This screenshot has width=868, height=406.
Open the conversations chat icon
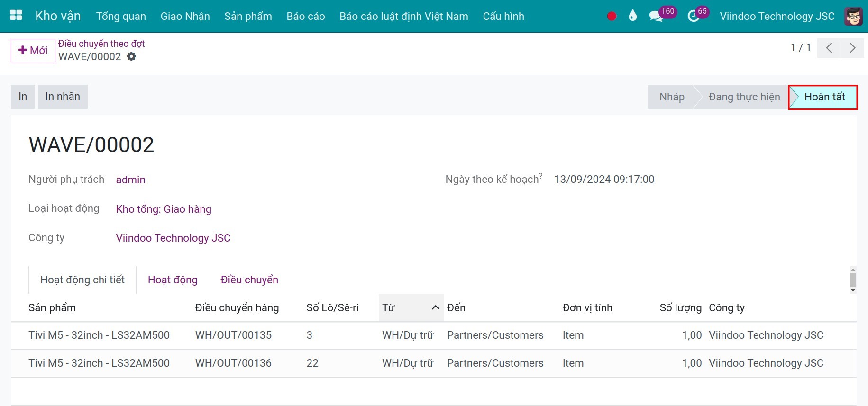[656, 17]
